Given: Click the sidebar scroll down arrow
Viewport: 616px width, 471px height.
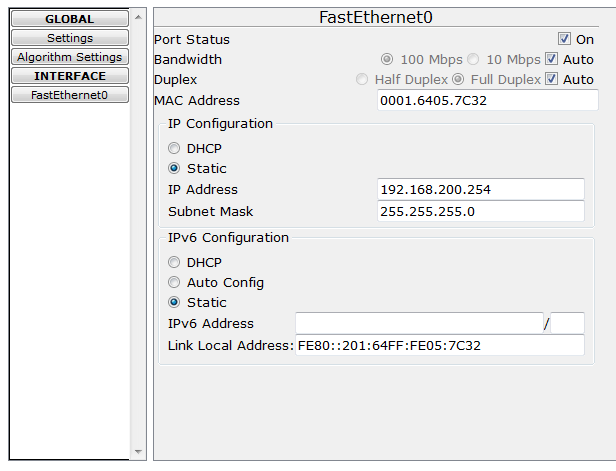Looking at the screenshot, I should click(138, 451).
